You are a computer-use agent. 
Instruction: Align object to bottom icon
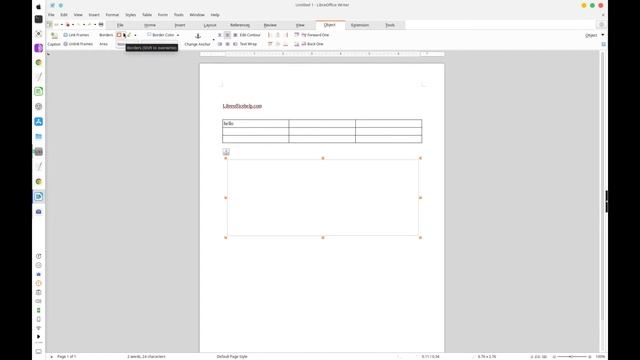286,44
